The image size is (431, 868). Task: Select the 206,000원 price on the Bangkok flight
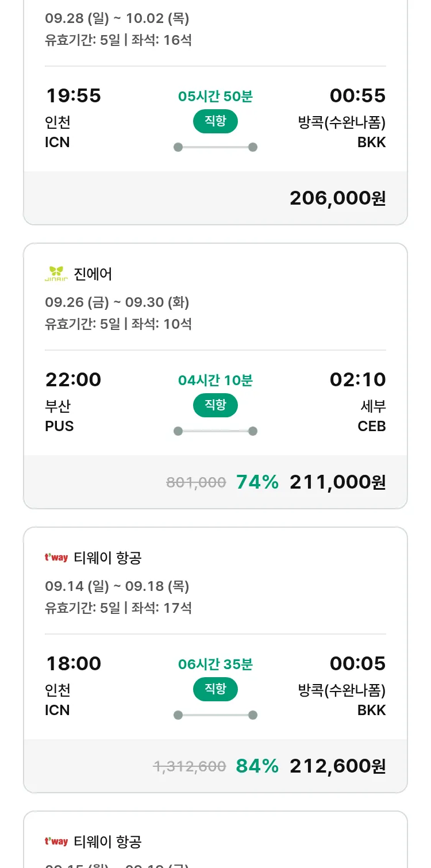(337, 198)
